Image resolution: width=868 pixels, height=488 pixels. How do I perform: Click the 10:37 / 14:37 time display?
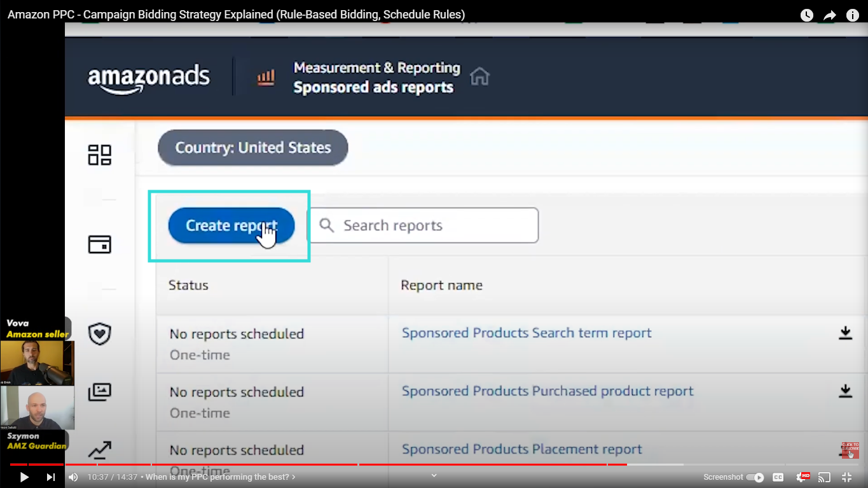point(114,477)
